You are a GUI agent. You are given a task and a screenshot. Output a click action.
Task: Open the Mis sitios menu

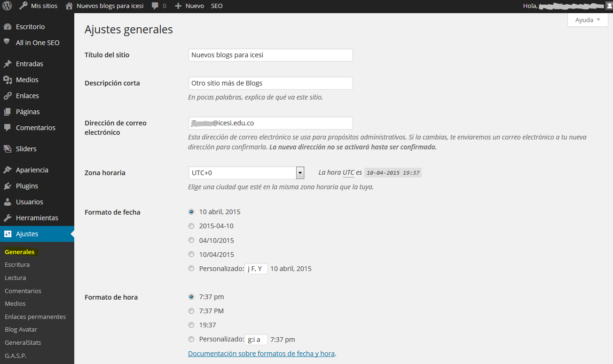[x=39, y=6]
